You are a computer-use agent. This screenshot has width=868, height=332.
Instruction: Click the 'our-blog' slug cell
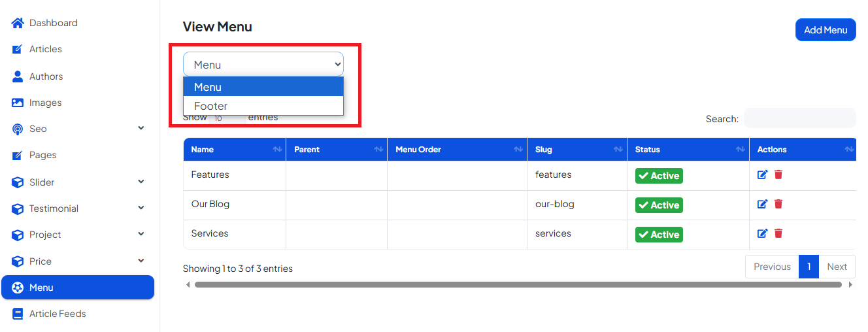point(577,204)
